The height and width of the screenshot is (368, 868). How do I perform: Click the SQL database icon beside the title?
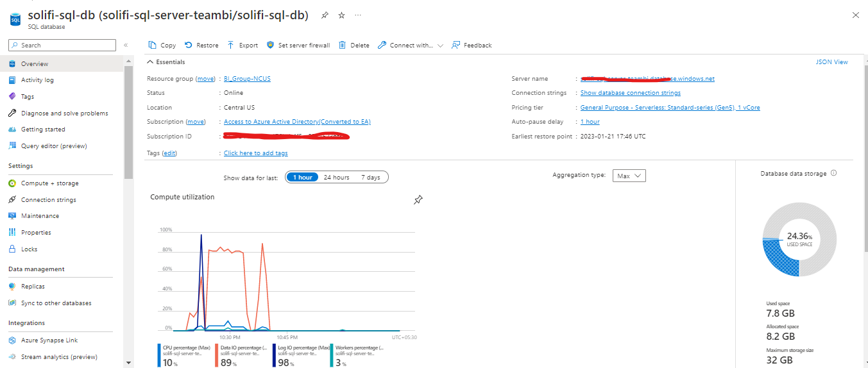tap(15, 19)
